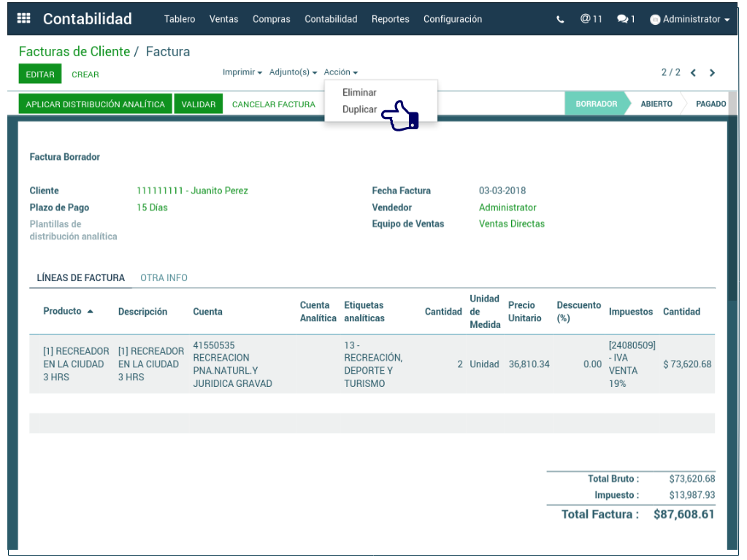Collapse the Acción dropdown
The height and width of the screenshot is (560, 747).
pos(340,72)
